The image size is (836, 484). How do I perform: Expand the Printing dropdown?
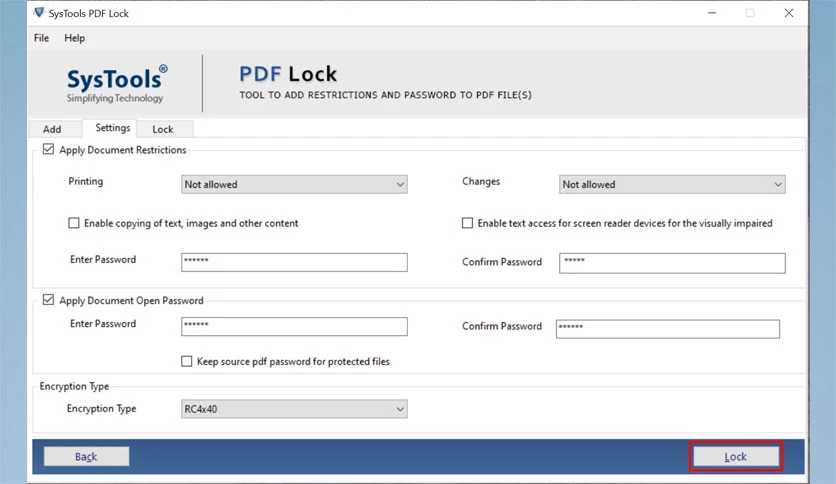click(294, 184)
